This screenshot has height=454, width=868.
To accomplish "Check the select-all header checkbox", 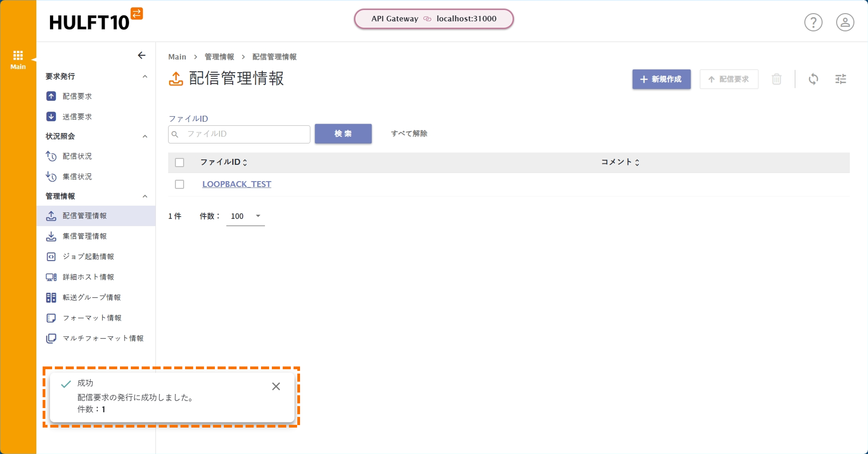I will point(180,162).
